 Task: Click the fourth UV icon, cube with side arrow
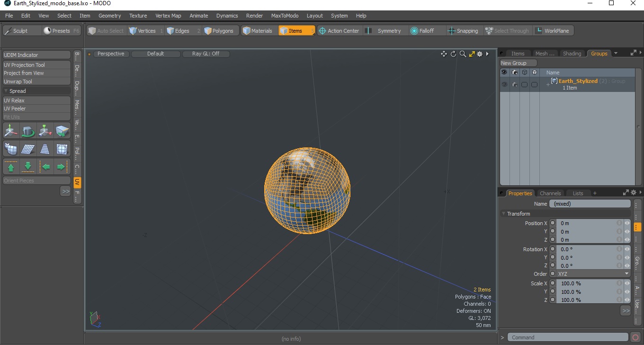62,130
